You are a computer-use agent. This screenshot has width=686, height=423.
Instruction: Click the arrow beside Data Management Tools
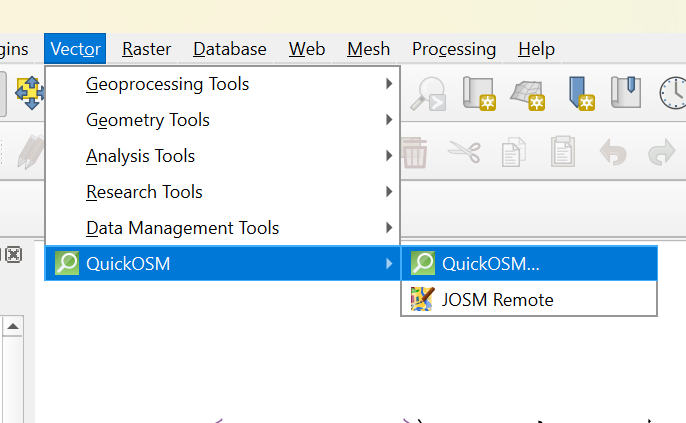click(x=389, y=227)
